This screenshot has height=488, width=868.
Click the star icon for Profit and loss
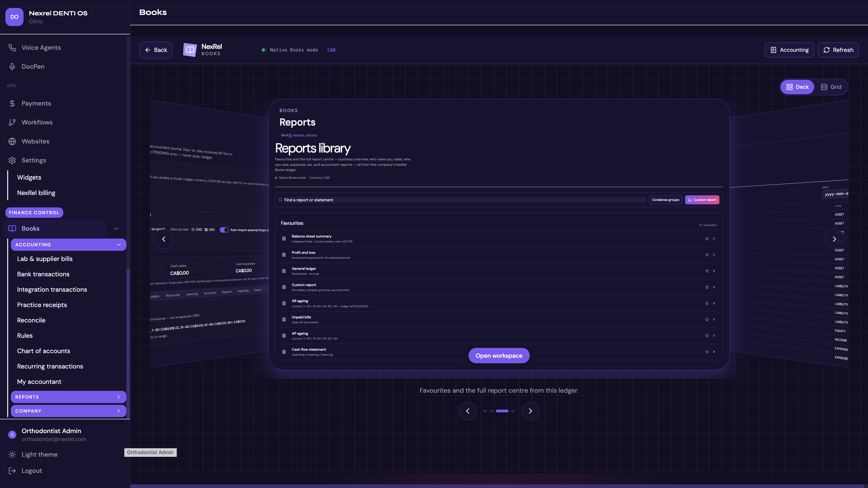(707, 255)
